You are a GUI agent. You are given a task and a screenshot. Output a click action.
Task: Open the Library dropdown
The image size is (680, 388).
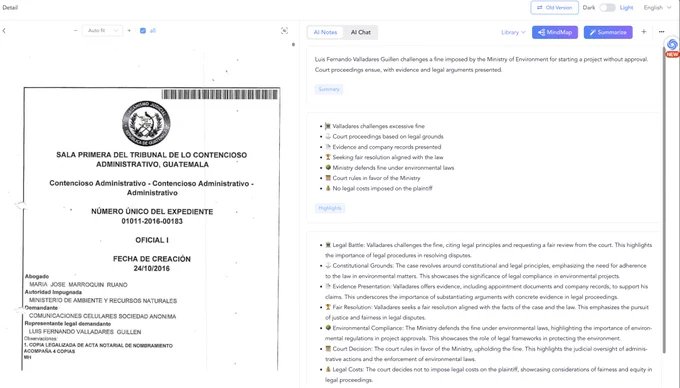[x=513, y=33]
